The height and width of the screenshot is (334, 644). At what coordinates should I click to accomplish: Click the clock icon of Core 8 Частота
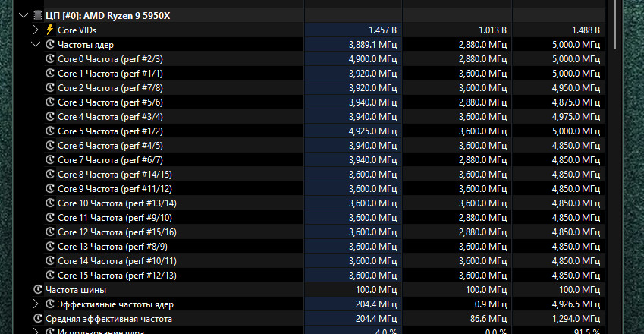coord(50,174)
